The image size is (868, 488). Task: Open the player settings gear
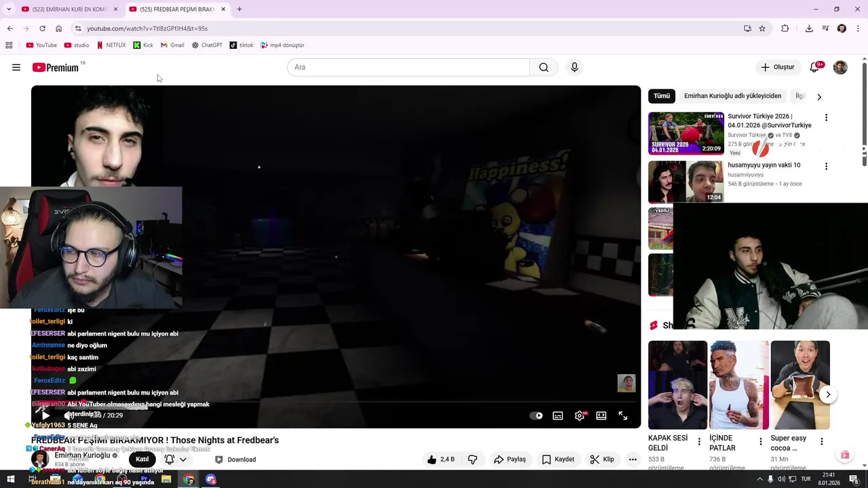tap(580, 415)
